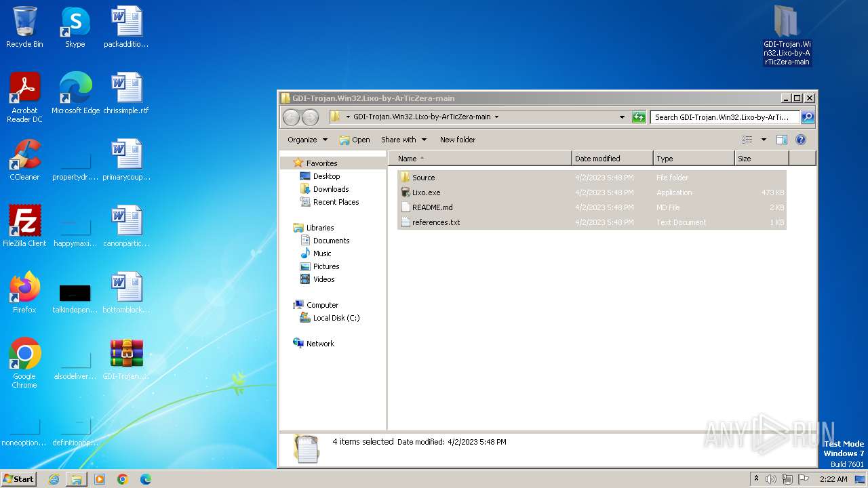Click the Open toolbar button
Screen dimensions: 868x488
[355, 140]
